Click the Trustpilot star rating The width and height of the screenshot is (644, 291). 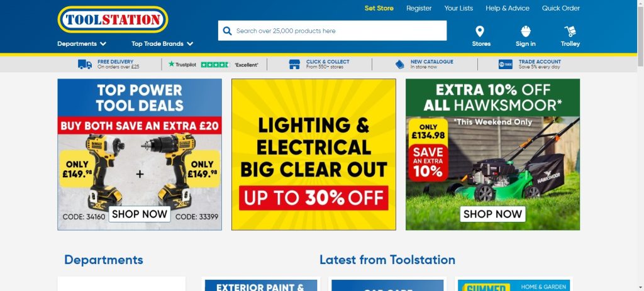(215, 65)
